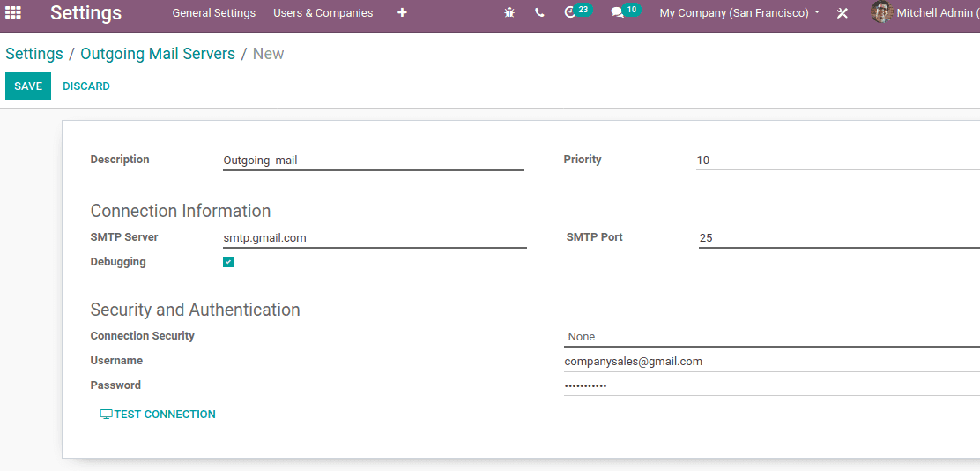Click the SMTP Port field showing 25
This screenshot has width=980, height=471.
pyautogui.click(x=839, y=238)
